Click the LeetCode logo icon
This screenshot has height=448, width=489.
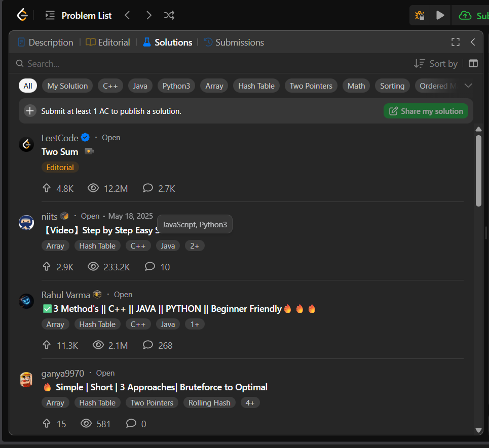(x=22, y=15)
